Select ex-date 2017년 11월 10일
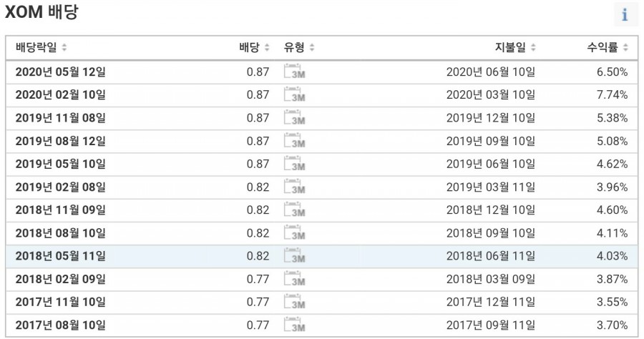The image size is (644, 339). 61,302
